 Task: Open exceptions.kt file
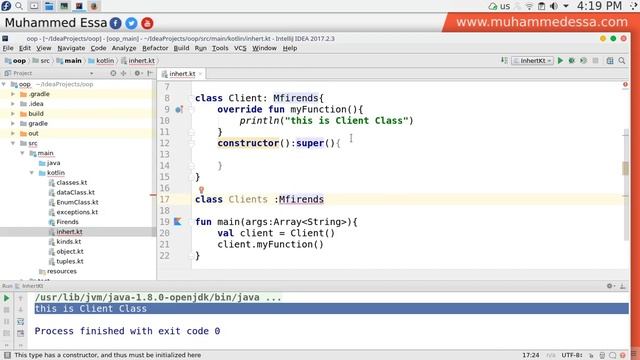pyautogui.click(x=77, y=212)
